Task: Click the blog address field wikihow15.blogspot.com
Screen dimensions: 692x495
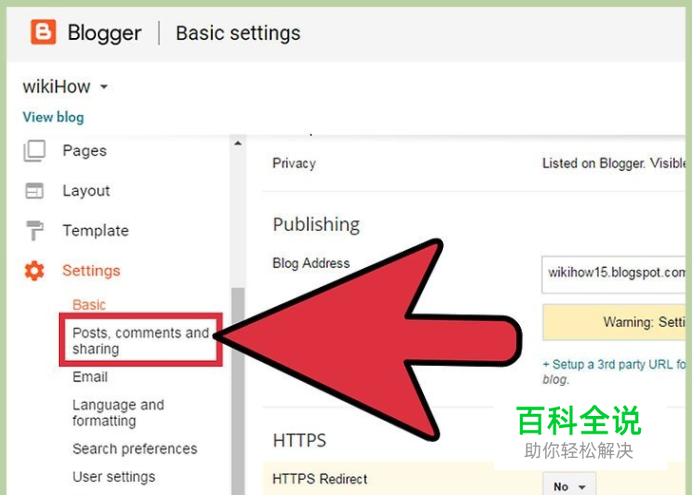Action: (x=614, y=274)
